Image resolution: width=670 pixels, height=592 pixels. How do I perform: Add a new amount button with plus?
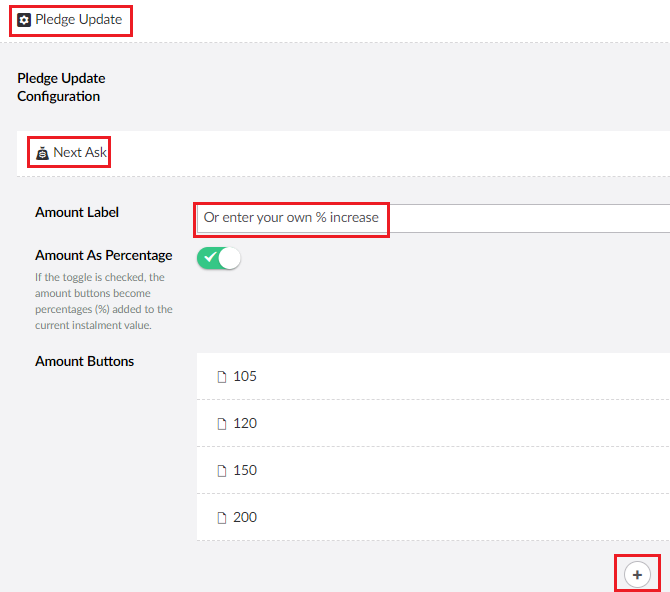[637, 574]
